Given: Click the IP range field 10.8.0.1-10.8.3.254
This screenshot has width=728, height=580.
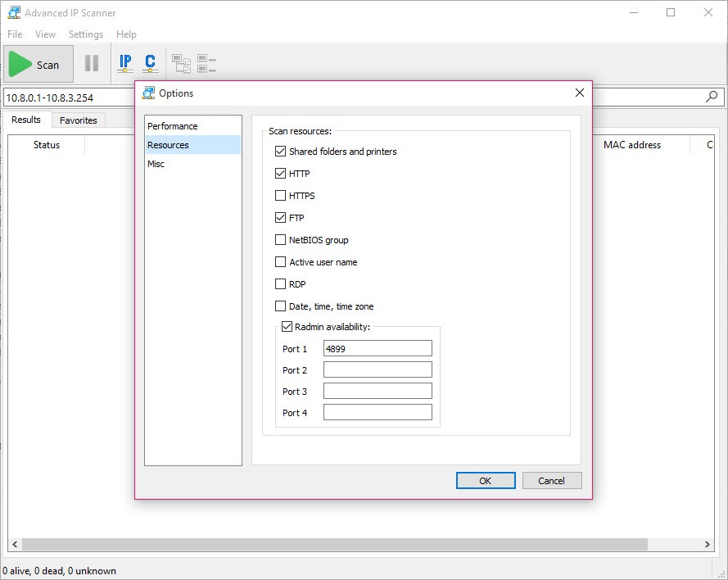Looking at the screenshot, I should pyautogui.click(x=70, y=97).
